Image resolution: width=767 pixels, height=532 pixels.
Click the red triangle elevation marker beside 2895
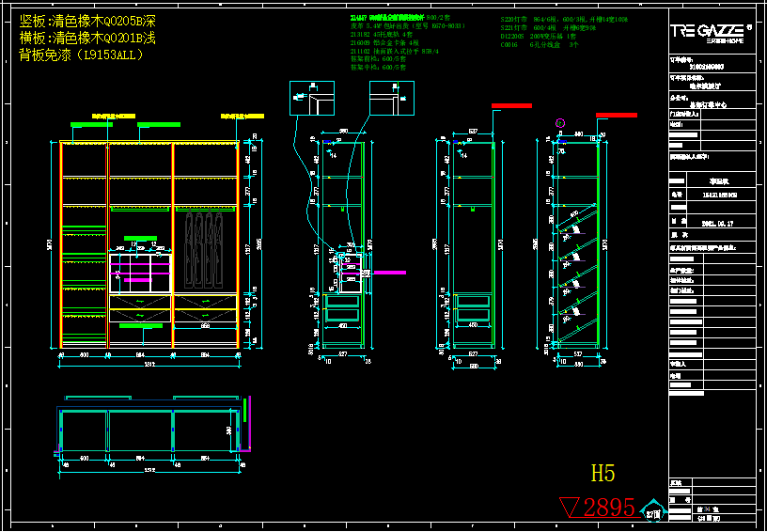(x=570, y=508)
